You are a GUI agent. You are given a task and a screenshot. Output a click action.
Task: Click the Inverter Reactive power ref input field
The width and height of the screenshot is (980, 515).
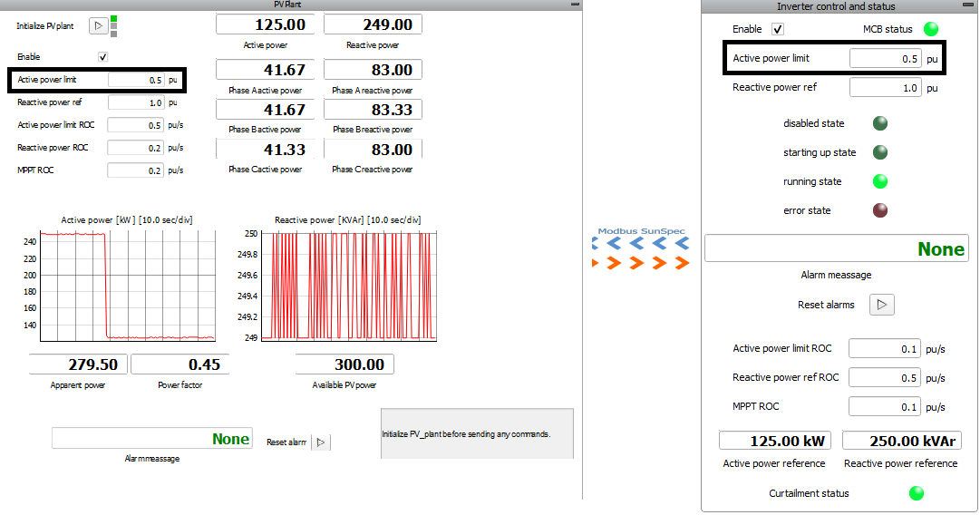tap(885, 88)
